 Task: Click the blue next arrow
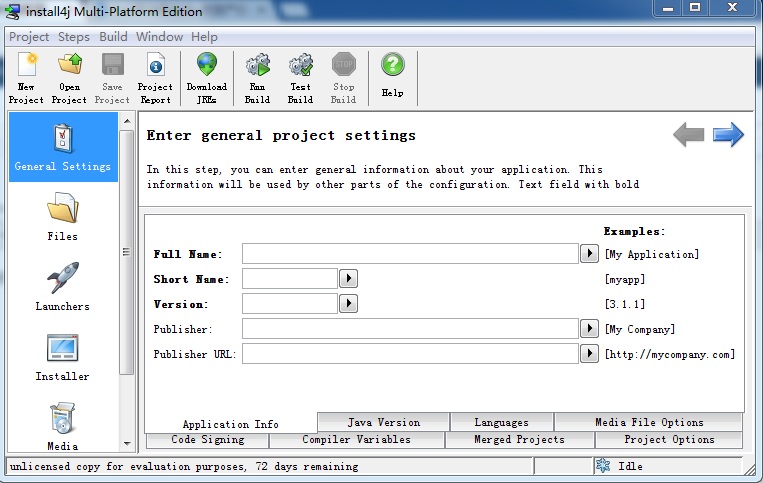[728, 134]
